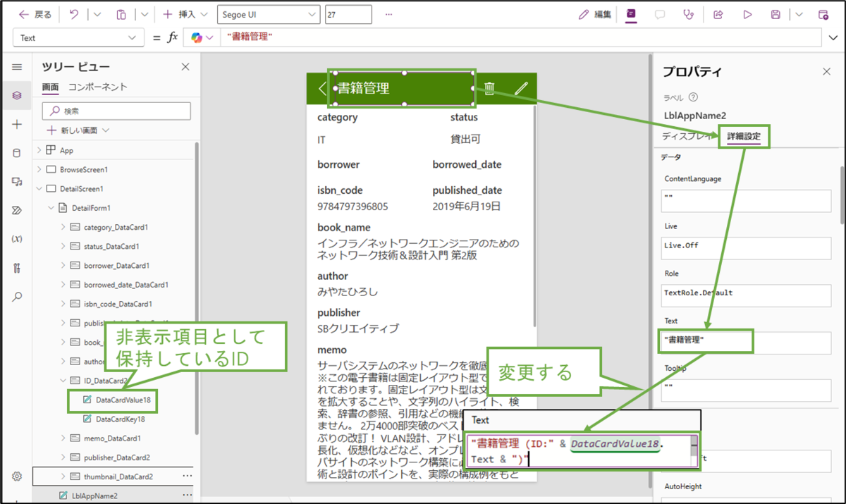Click the 編集 edit pencil button
Viewport: 846px width, 504px height.
[594, 14]
